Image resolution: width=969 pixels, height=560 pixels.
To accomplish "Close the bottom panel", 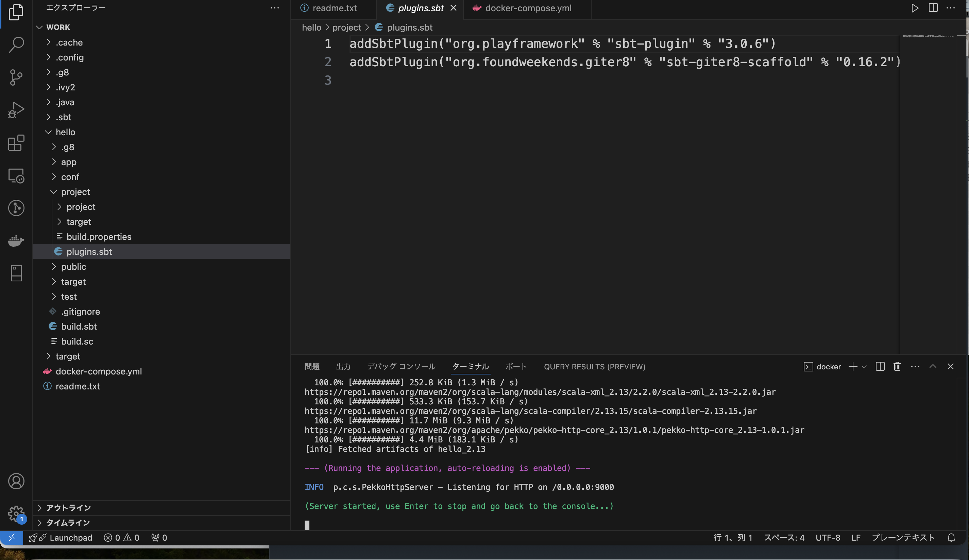I will pos(951,366).
